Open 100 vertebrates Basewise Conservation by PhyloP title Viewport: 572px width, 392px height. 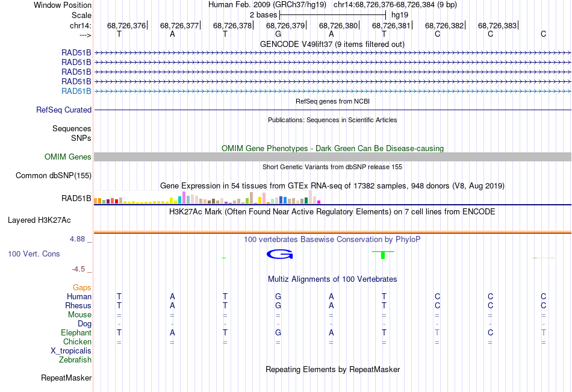tap(332, 240)
